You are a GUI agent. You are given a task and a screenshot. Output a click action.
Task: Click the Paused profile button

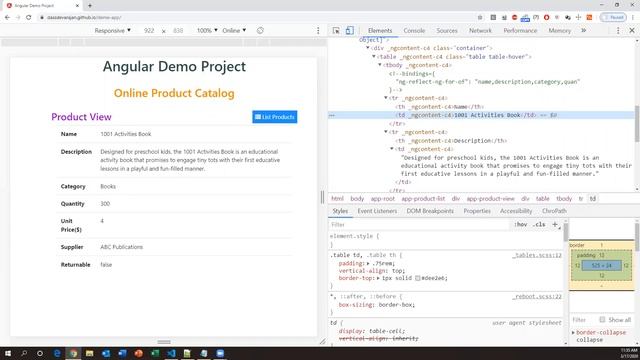pyautogui.click(x=613, y=18)
